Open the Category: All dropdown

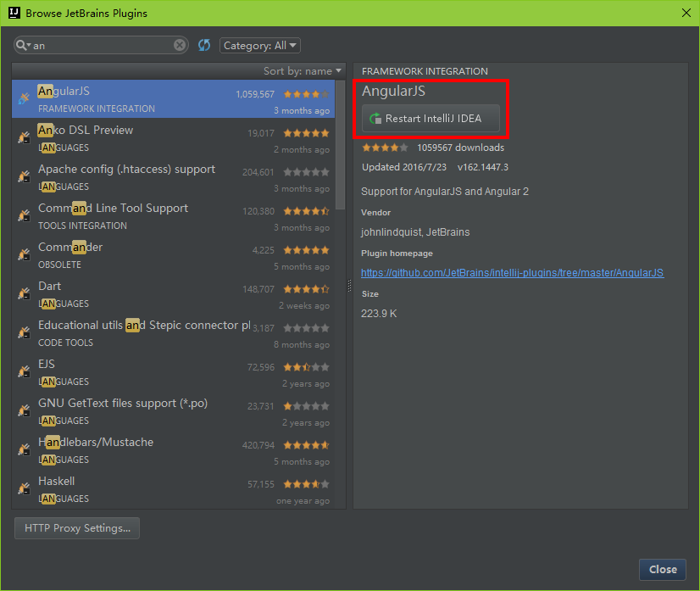pyautogui.click(x=260, y=45)
